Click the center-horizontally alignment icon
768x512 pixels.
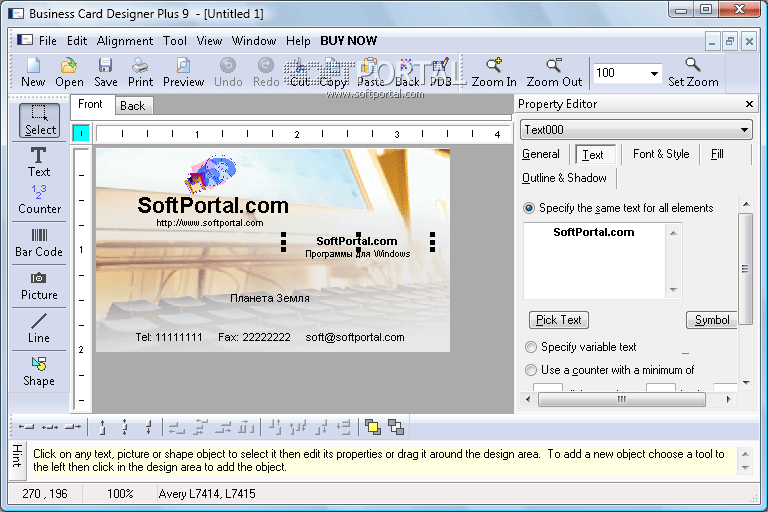[x=50, y=427]
